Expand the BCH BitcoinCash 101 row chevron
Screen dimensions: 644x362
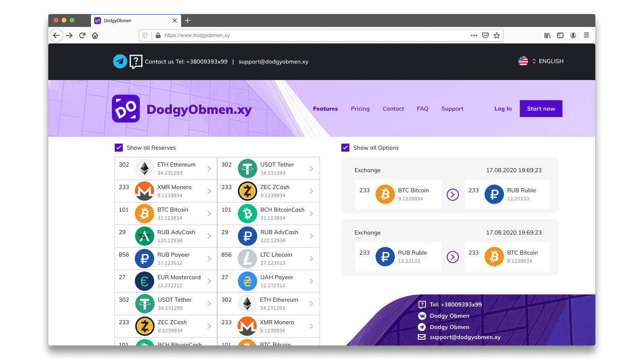[x=311, y=214]
